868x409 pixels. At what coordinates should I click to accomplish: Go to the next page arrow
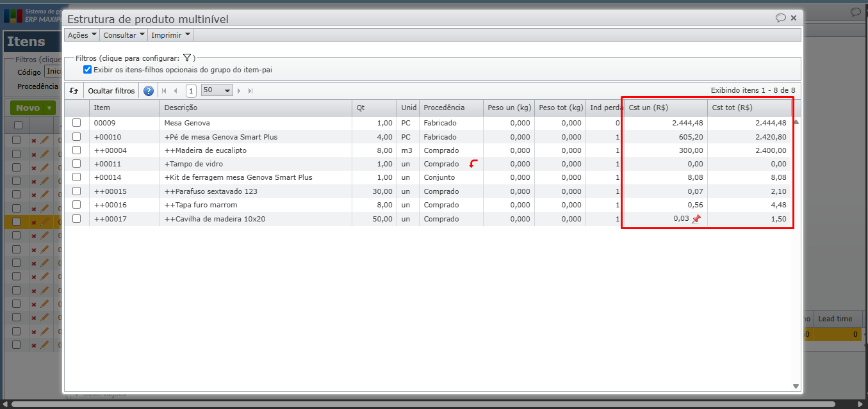[240, 91]
